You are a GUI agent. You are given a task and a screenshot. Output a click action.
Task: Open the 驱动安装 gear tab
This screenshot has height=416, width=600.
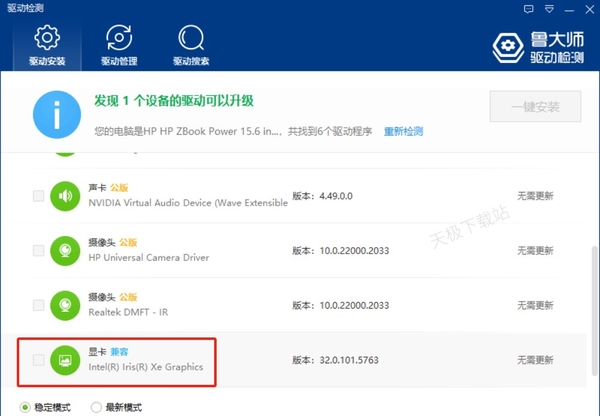coord(46,45)
